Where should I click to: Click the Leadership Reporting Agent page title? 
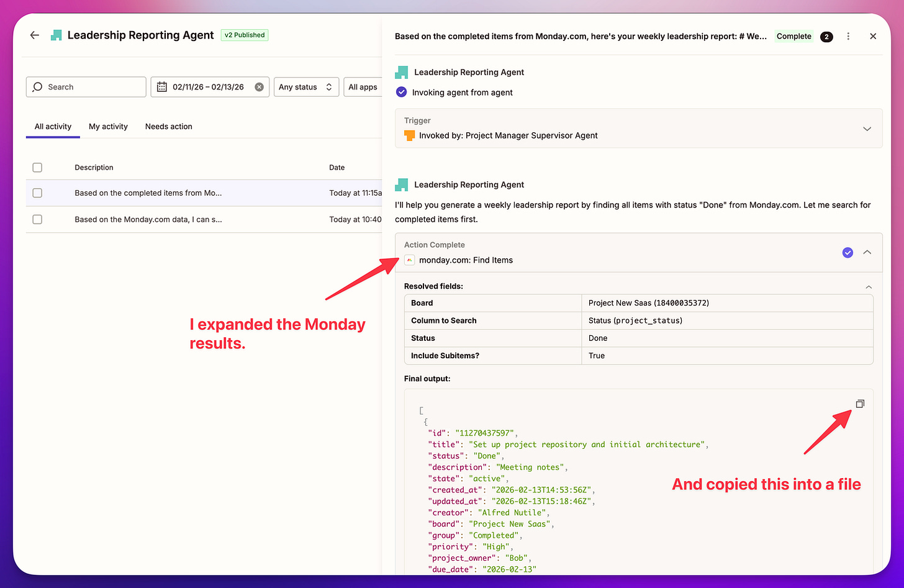click(x=140, y=35)
